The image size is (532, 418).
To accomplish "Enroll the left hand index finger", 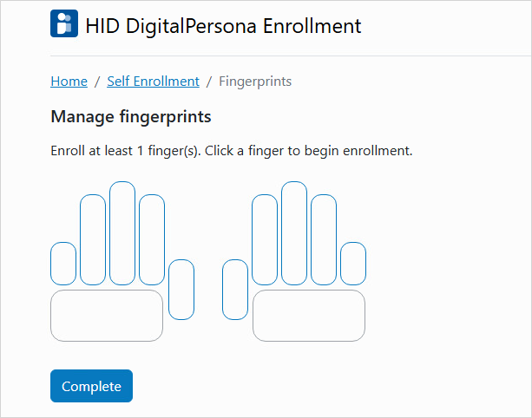I will click(x=152, y=239).
